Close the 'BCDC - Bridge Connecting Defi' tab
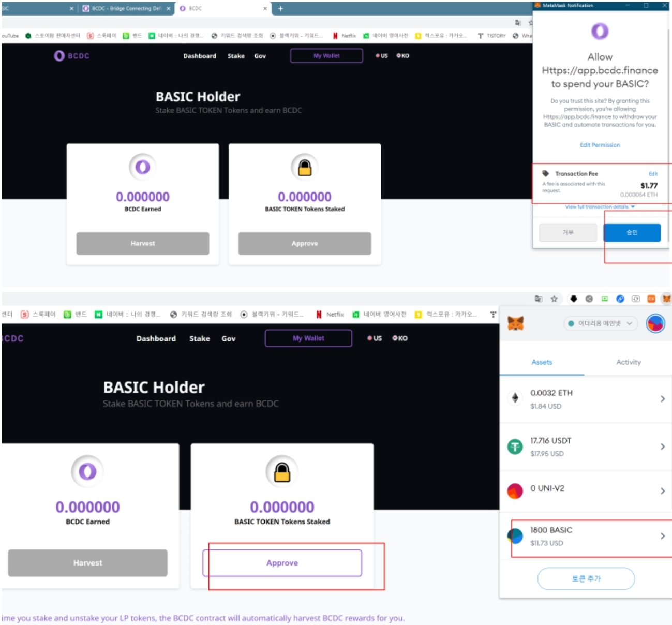This screenshot has width=672, height=625. click(x=168, y=8)
